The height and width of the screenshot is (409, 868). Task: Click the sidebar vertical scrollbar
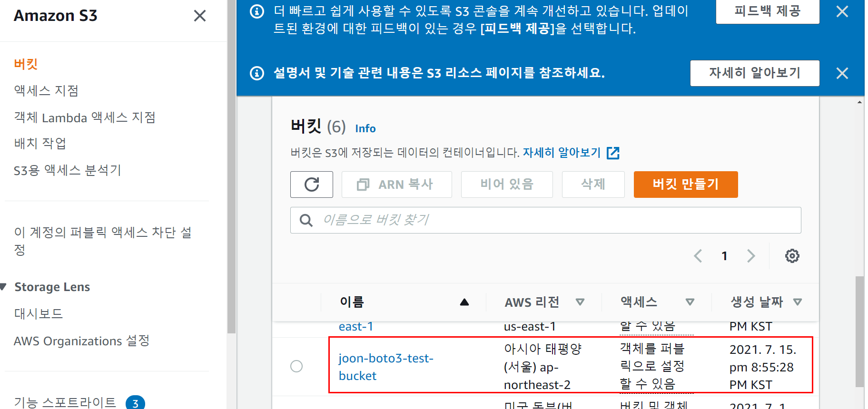pos(232,166)
